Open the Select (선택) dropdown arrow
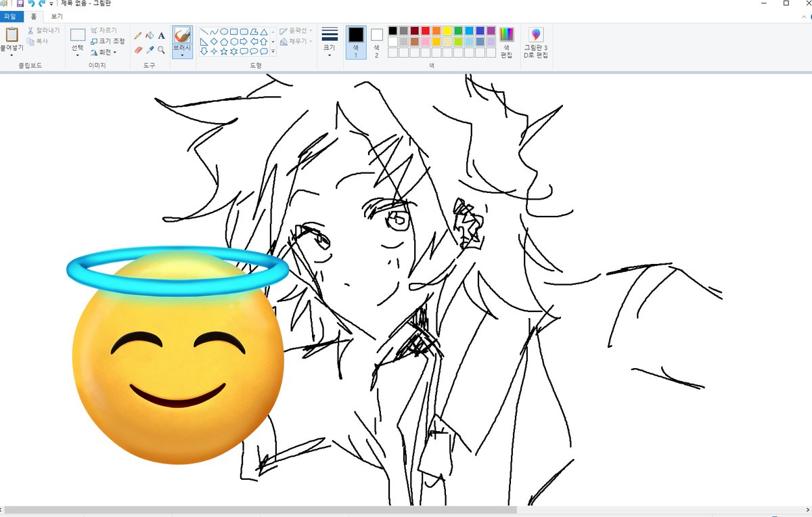This screenshot has width=812, height=517. pos(78,55)
